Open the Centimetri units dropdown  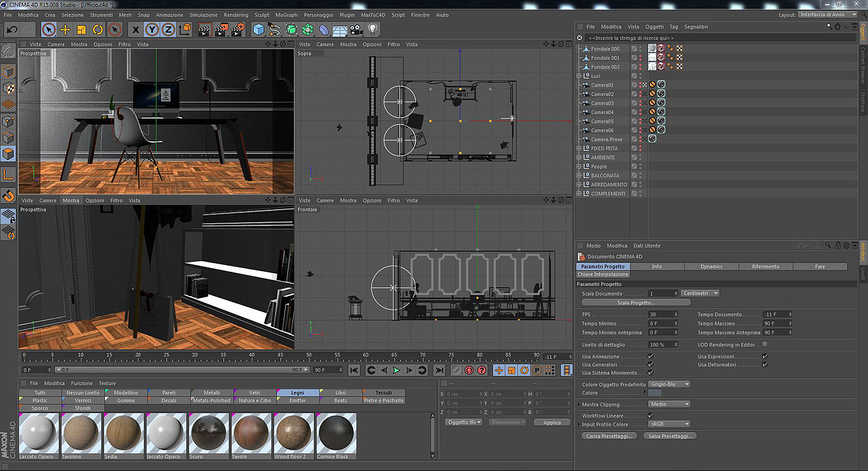700,294
